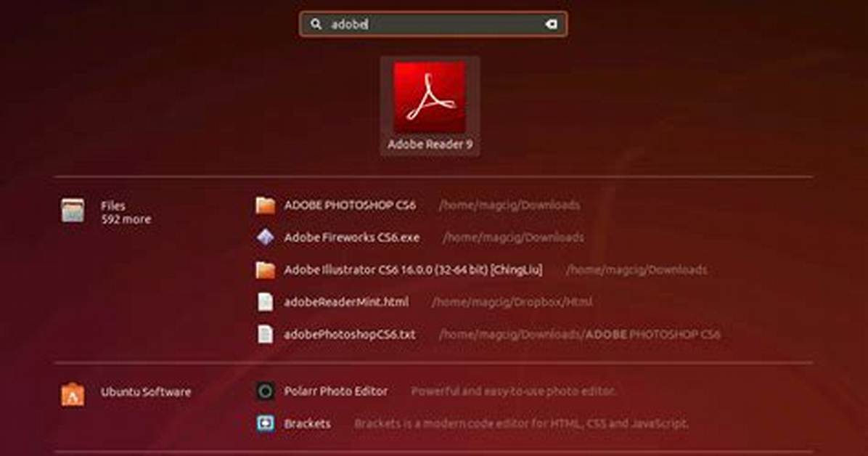The width and height of the screenshot is (868, 456).
Task: Click the Polarr 'Powerful and easy-to-use' description
Action: pos(513,391)
